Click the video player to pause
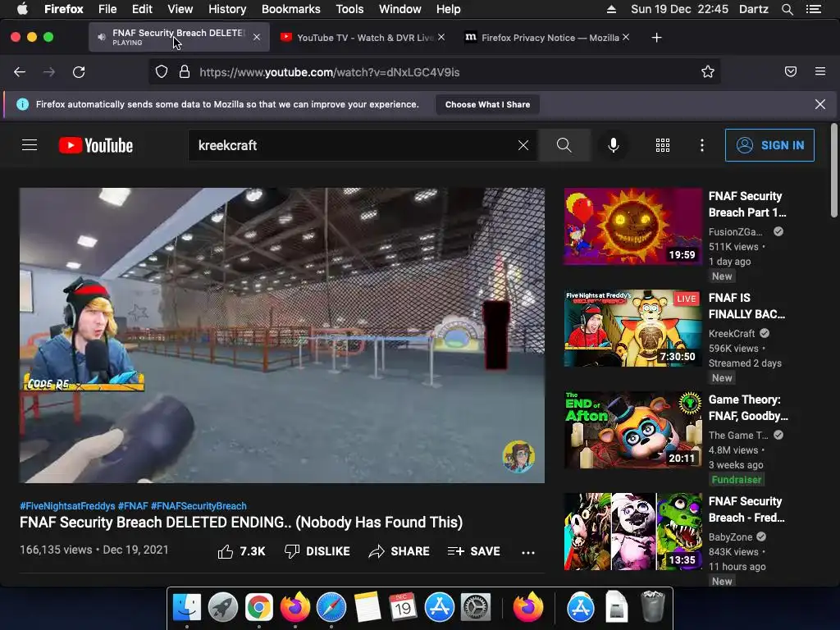840x630 pixels. pyautogui.click(x=282, y=336)
